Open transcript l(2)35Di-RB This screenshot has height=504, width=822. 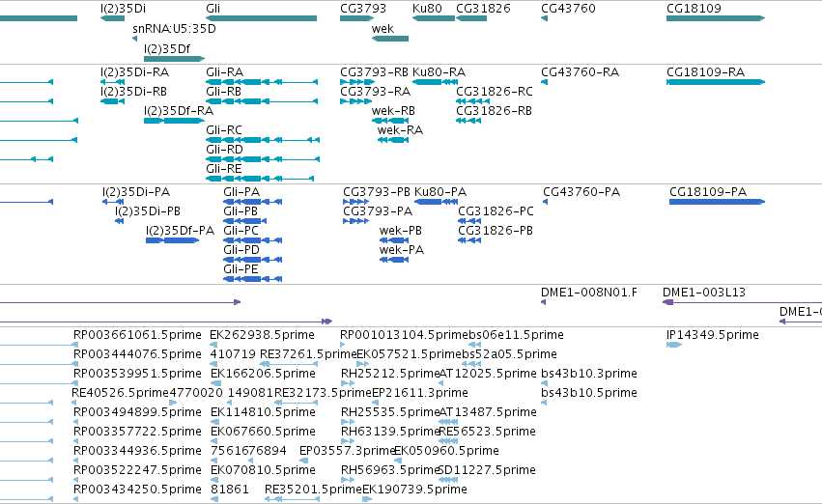pyautogui.click(x=133, y=92)
